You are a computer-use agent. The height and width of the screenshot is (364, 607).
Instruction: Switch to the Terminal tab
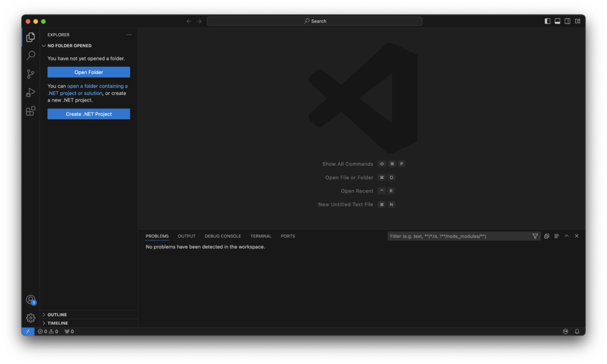coord(261,235)
